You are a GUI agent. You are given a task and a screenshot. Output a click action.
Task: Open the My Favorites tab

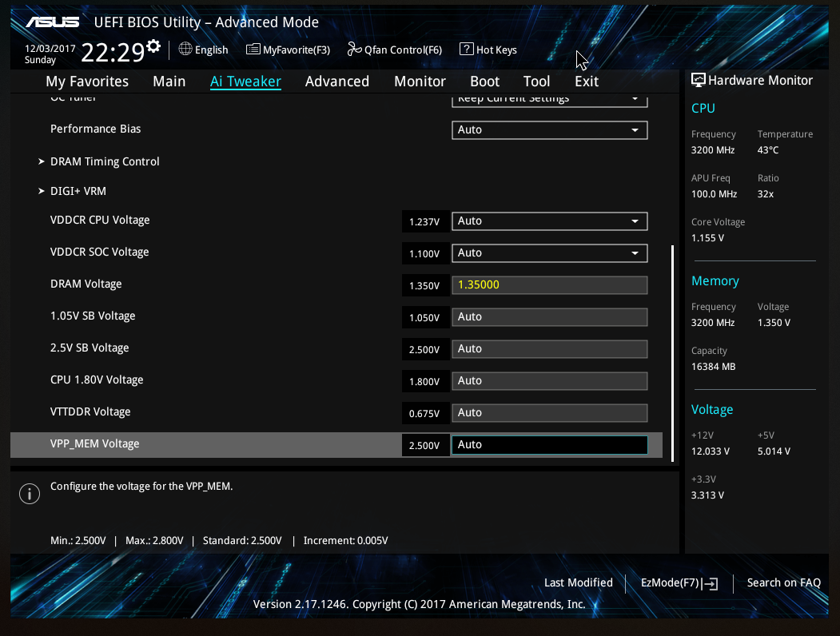point(87,81)
